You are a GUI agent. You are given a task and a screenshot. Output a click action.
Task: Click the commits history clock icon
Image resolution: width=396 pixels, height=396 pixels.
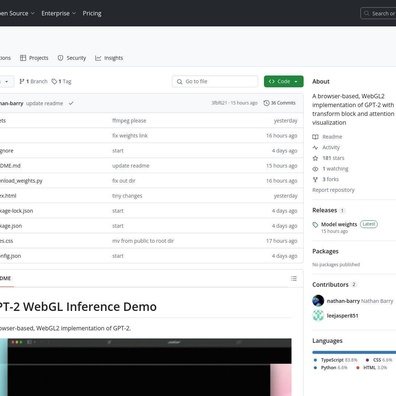pos(266,103)
